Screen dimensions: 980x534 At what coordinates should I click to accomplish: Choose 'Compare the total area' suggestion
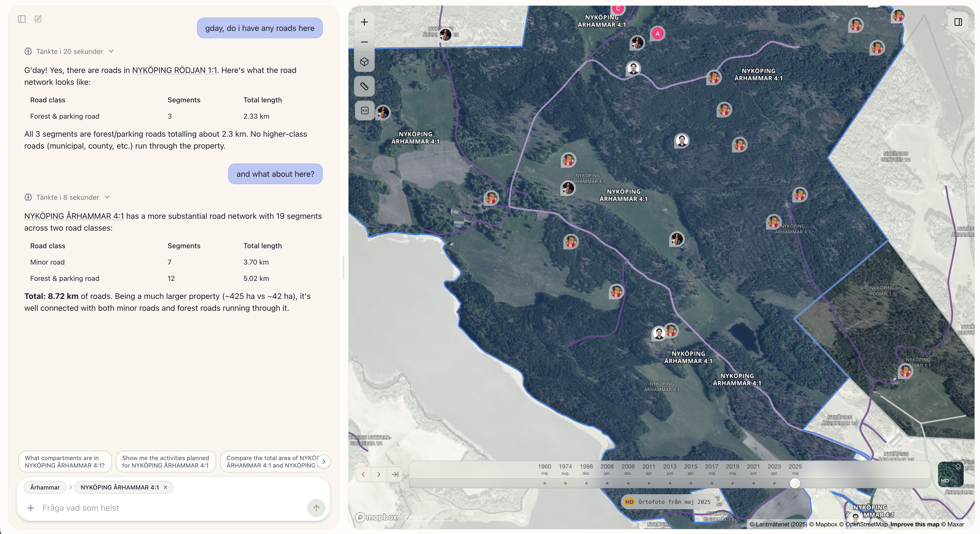pos(272,461)
